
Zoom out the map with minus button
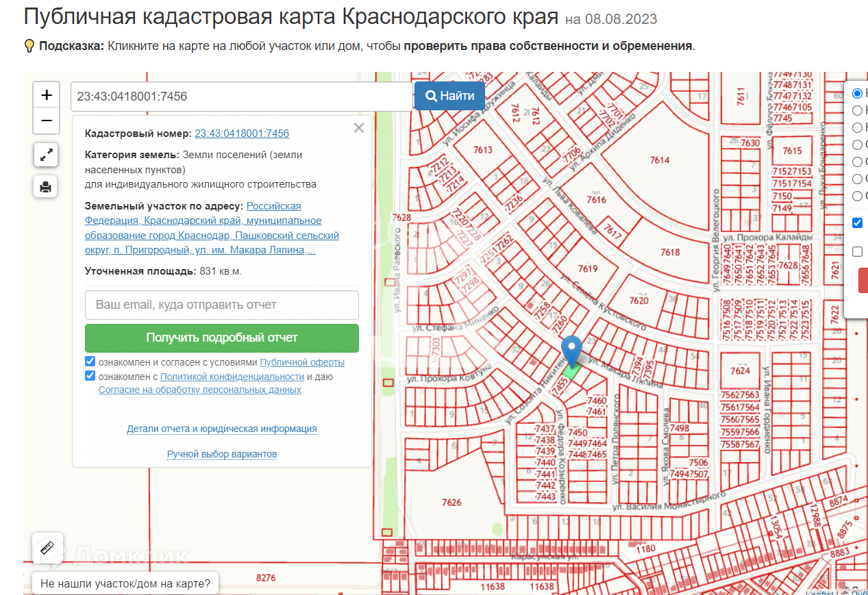pyautogui.click(x=47, y=121)
